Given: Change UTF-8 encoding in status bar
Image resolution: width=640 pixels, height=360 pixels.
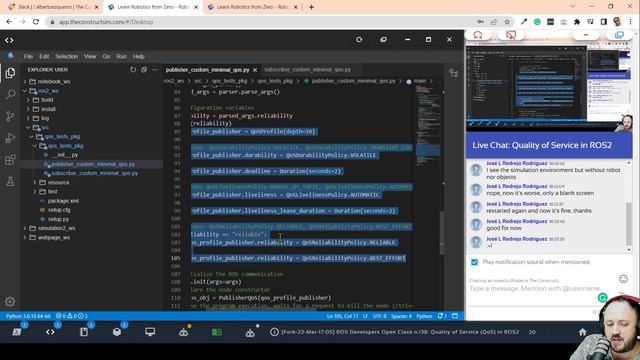Looking at the screenshot, I should 379,316.
